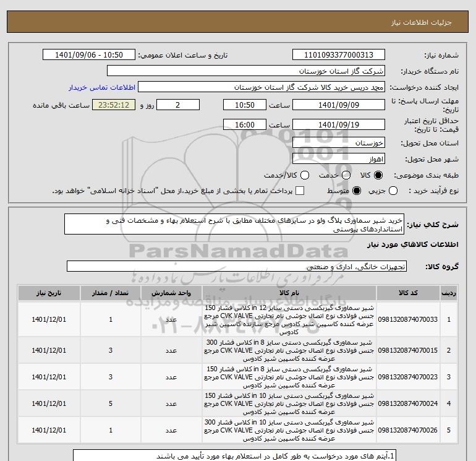Toggle the اسناد خزانه اسلامی payment checkbox
The width and height of the screenshot is (476, 461).
(300, 191)
